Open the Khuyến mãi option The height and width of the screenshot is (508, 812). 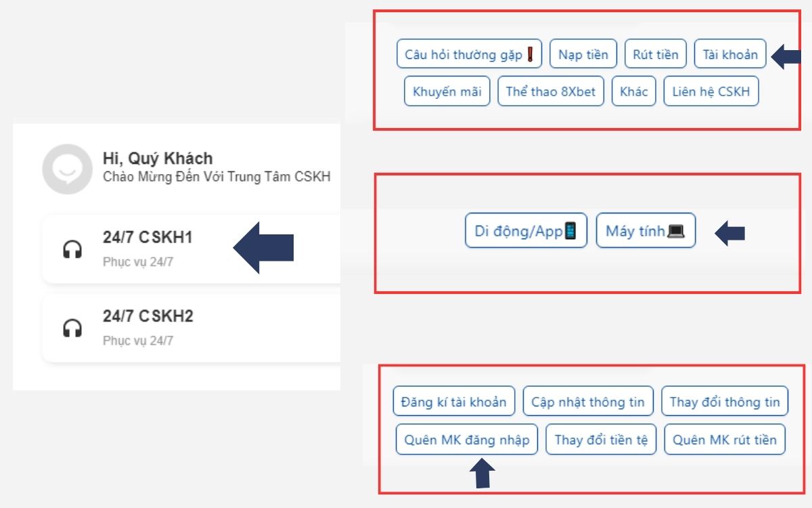(x=448, y=91)
